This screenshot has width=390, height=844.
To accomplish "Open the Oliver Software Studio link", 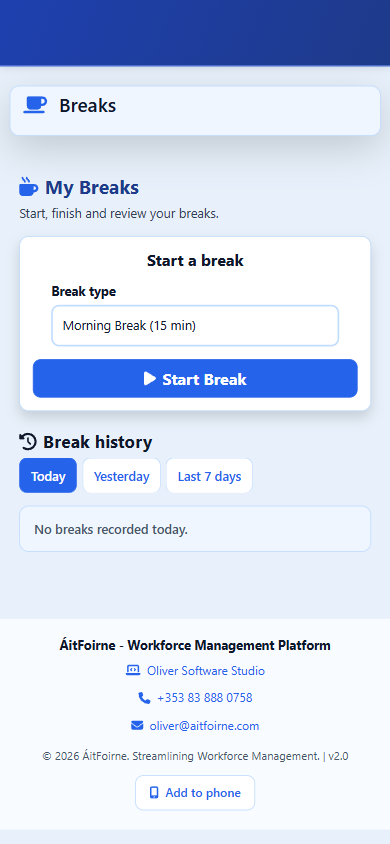I will (206, 671).
